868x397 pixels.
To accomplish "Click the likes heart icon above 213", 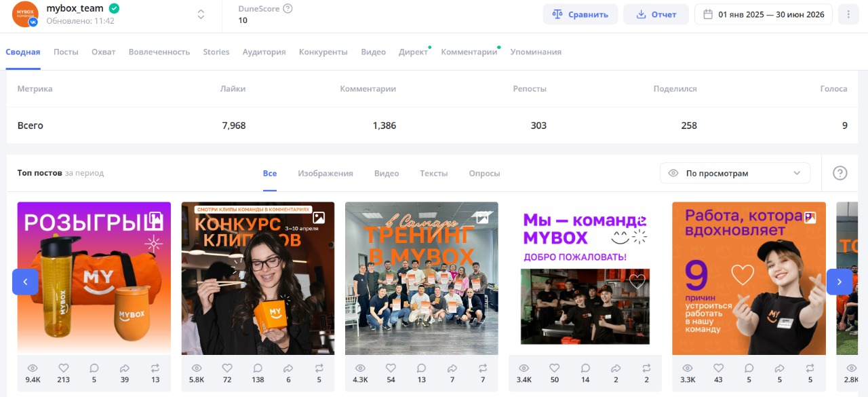I will [x=64, y=368].
